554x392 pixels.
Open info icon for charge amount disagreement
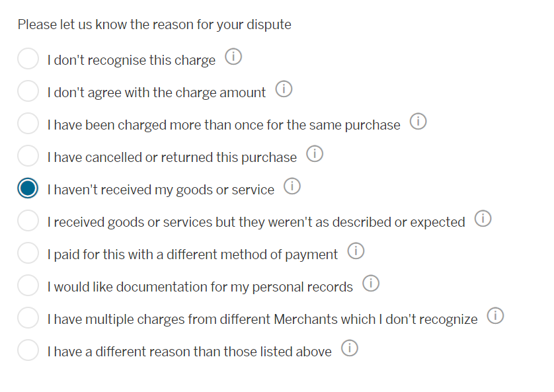coord(284,90)
